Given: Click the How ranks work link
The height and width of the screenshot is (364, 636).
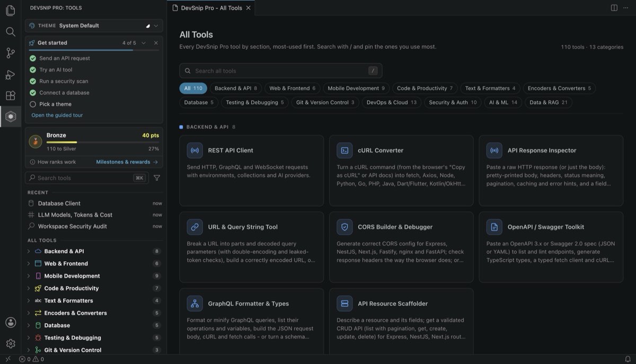Looking at the screenshot, I should point(53,162).
